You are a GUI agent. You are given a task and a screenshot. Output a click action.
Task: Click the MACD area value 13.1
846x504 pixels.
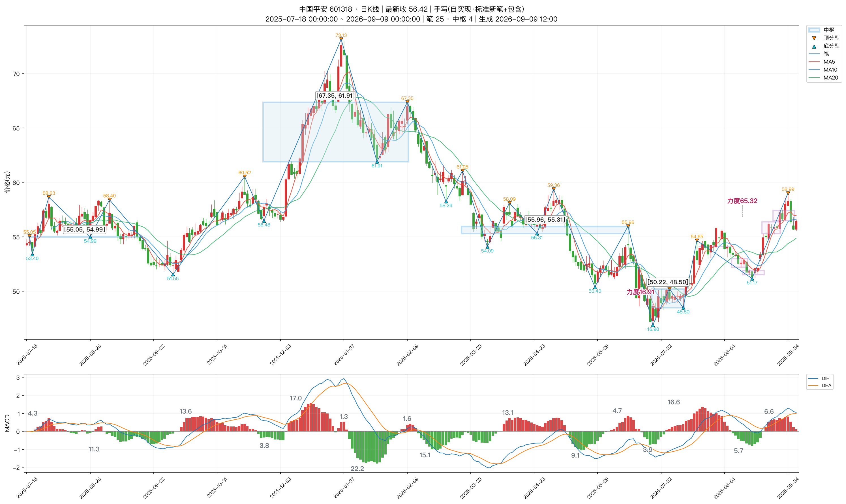[x=508, y=413]
